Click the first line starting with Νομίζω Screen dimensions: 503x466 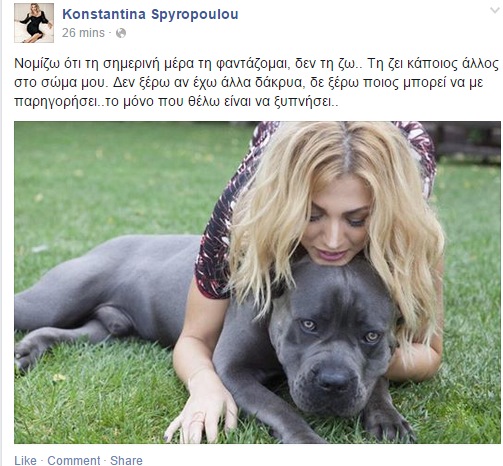coord(256,63)
